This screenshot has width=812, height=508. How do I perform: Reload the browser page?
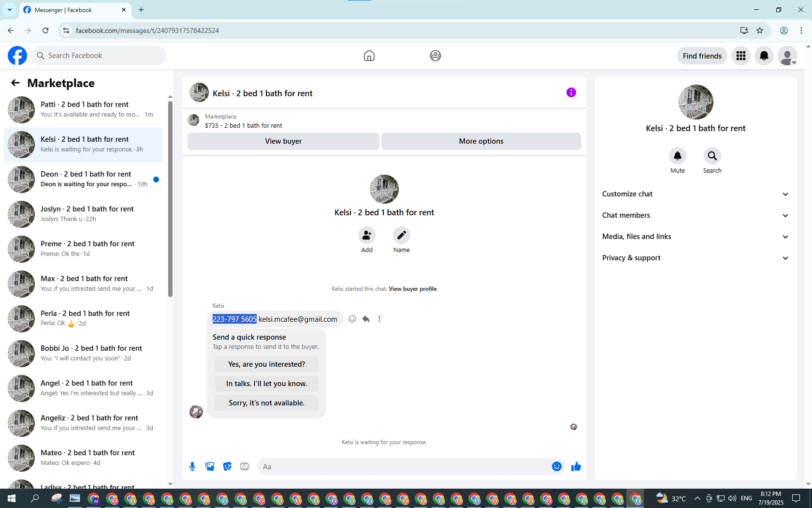pos(45,30)
